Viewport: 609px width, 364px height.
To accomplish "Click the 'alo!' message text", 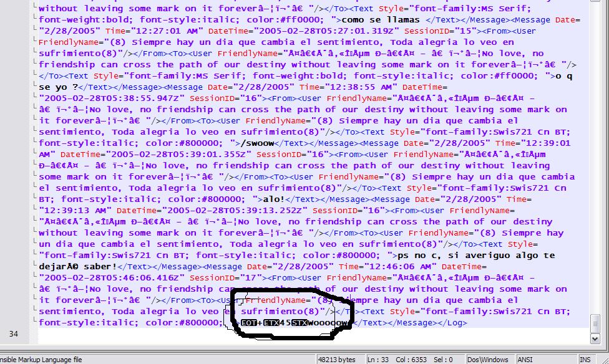I will pos(274,199).
